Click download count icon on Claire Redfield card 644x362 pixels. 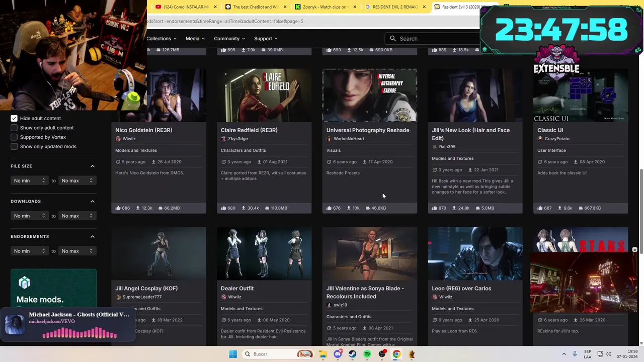click(x=244, y=208)
